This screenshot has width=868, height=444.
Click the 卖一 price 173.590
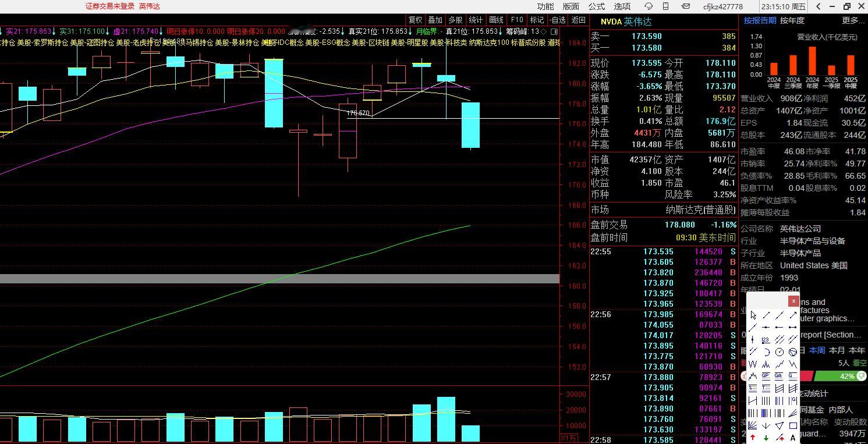[x=647, y=36]
